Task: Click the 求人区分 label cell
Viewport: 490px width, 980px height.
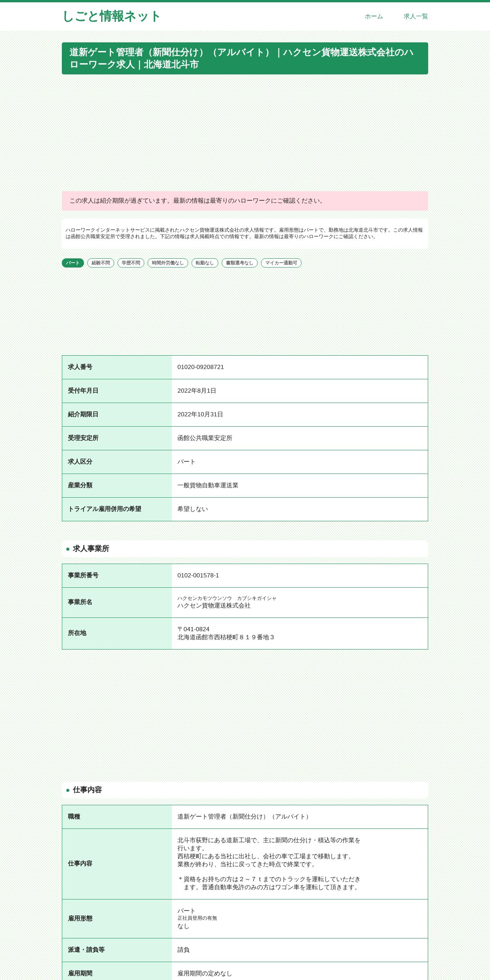Action: pos(117,462)
